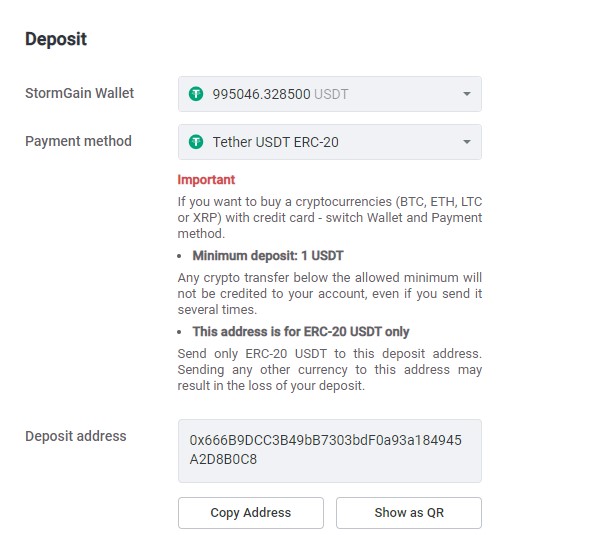605x535 pixels.
Task: Expand the StormGain Wallet dropdown arrow
Action: pos(466,94)
